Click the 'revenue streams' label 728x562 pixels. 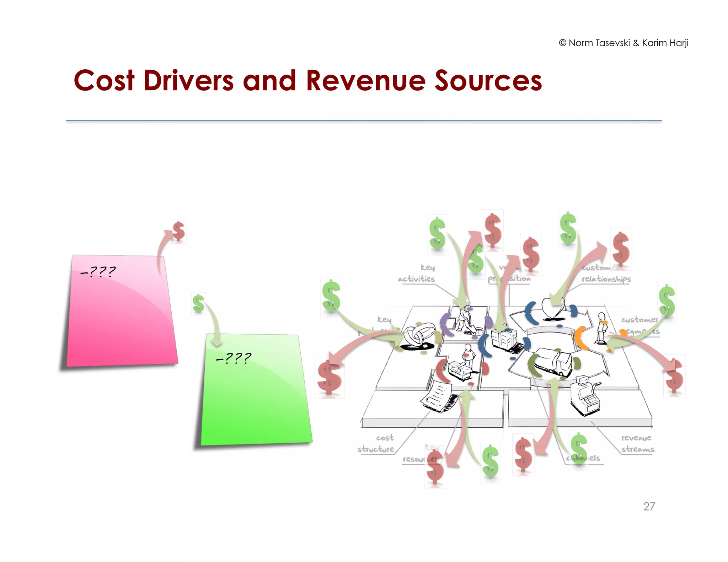pos(638,443)
